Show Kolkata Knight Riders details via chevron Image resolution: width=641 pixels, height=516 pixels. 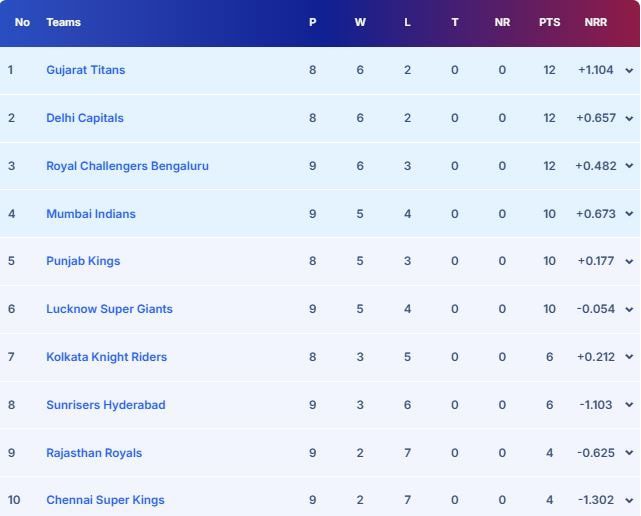point(629,357)
